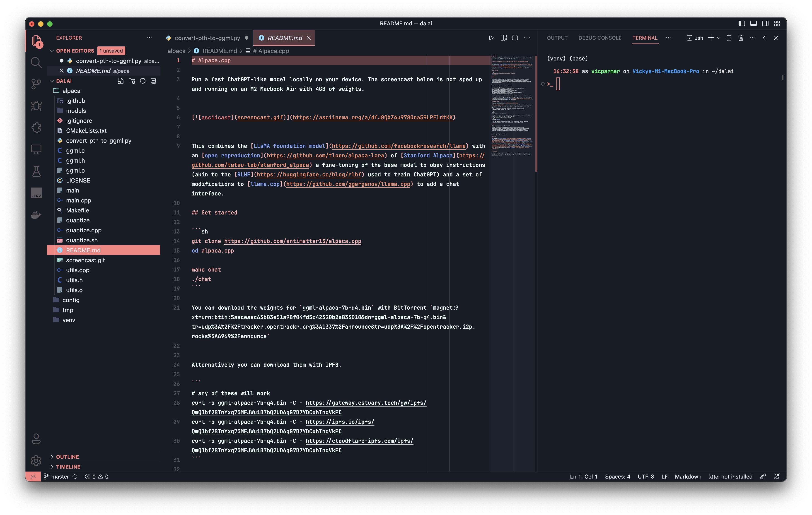
Task: Switch to the convert-pth-to-ggml.py editor tab
Action: [207, 38]
